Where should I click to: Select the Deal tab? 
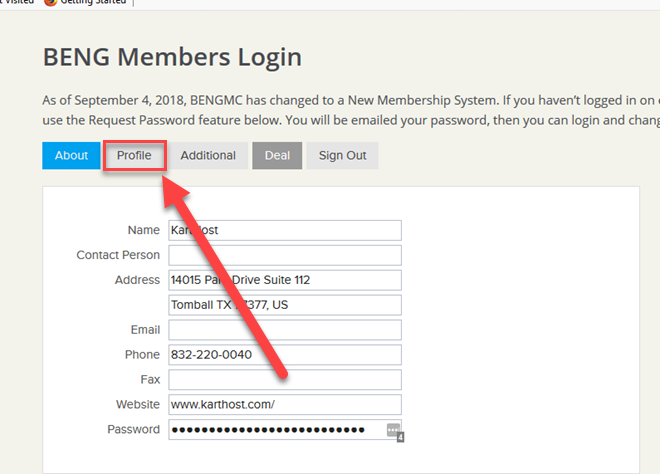(277, 155)
